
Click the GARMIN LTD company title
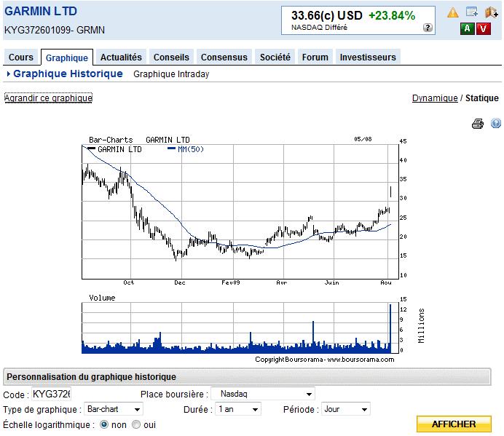[x=41, y=11]
